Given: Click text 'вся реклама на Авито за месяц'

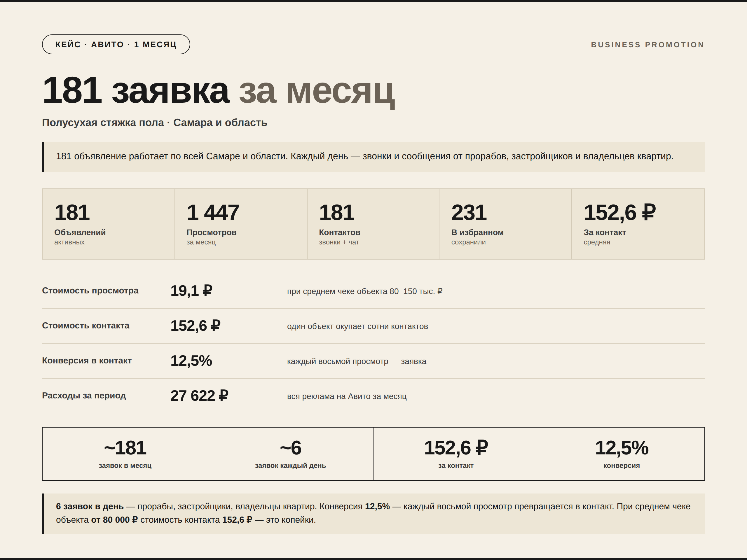Looking at the screenshot, I should (347, 396).
